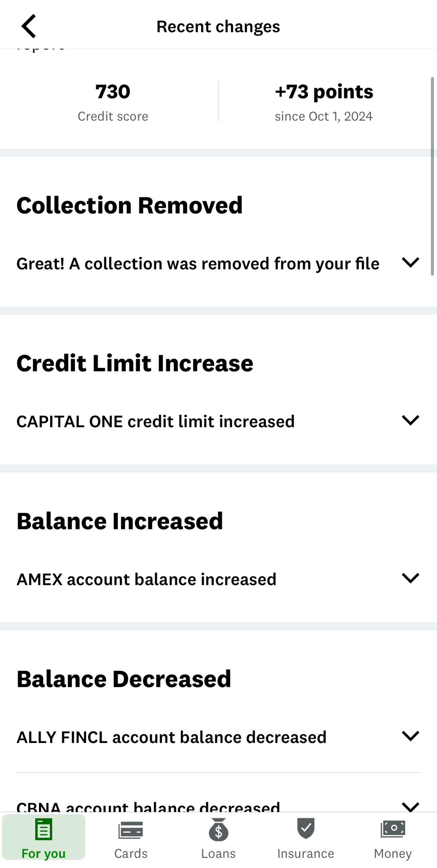Tap the Money cash icon
The height and width of the screenshot is (868, 437).
393,829
